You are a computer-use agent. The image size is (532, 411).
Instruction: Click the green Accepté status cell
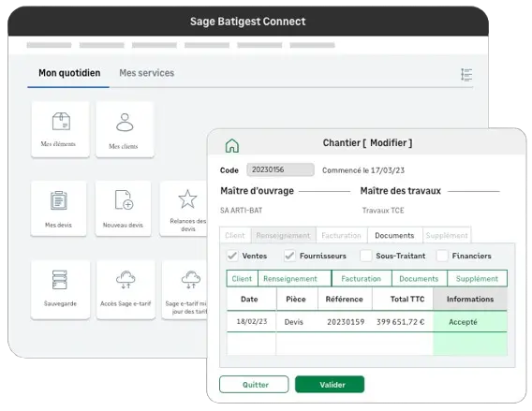click(x=470, y=322)
